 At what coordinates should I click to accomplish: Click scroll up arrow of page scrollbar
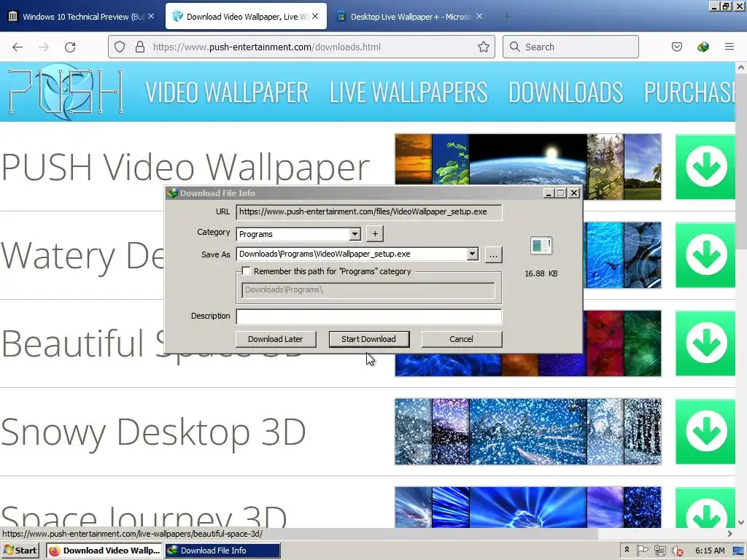[741, 68]
